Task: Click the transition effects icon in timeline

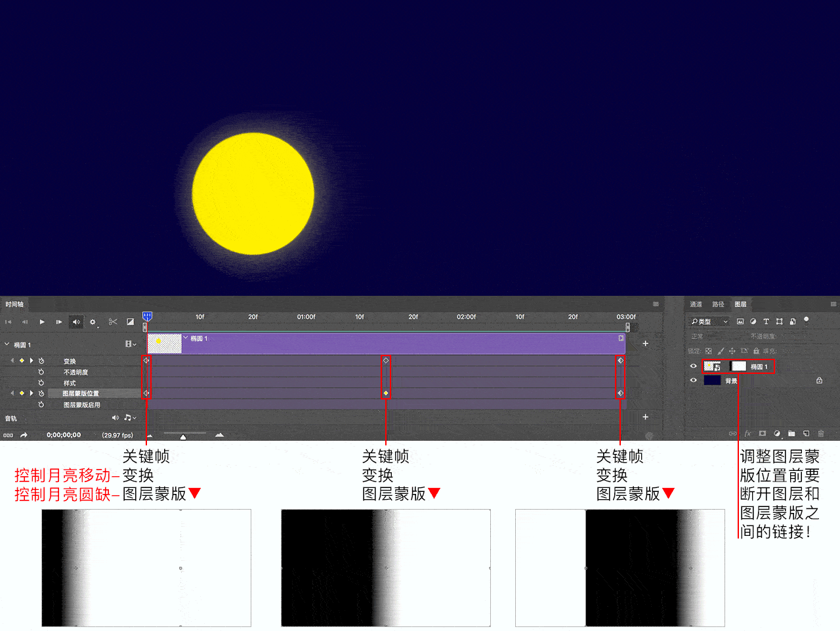Action: [130, 322]
